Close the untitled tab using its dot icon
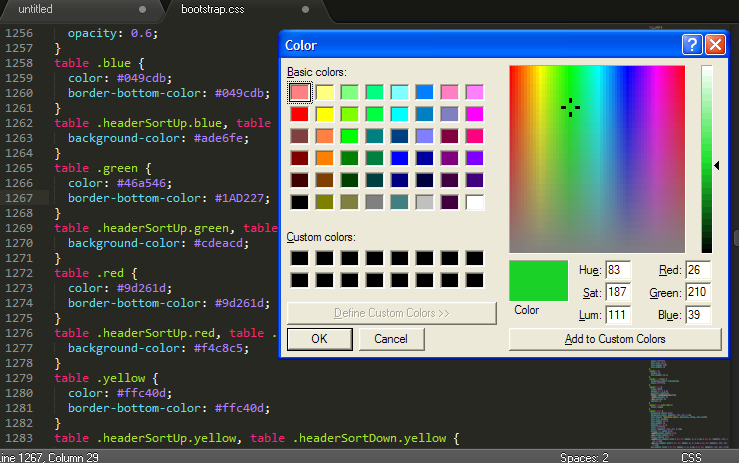This screenshot has width=739, height=463. click(x=142, y=9)
